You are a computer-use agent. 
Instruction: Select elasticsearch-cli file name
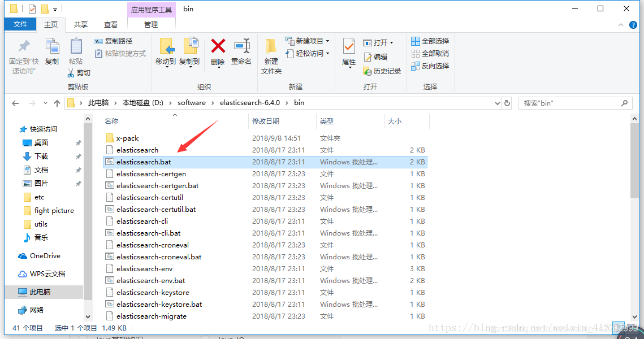click(142, 221)
